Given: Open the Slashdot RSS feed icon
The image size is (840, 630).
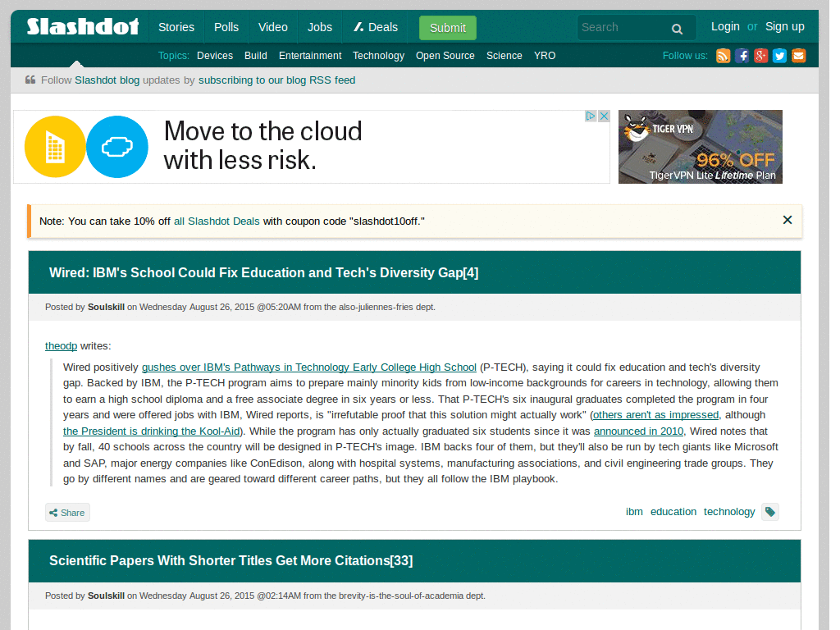Looking at the screenshot, I should click(723, 56).
